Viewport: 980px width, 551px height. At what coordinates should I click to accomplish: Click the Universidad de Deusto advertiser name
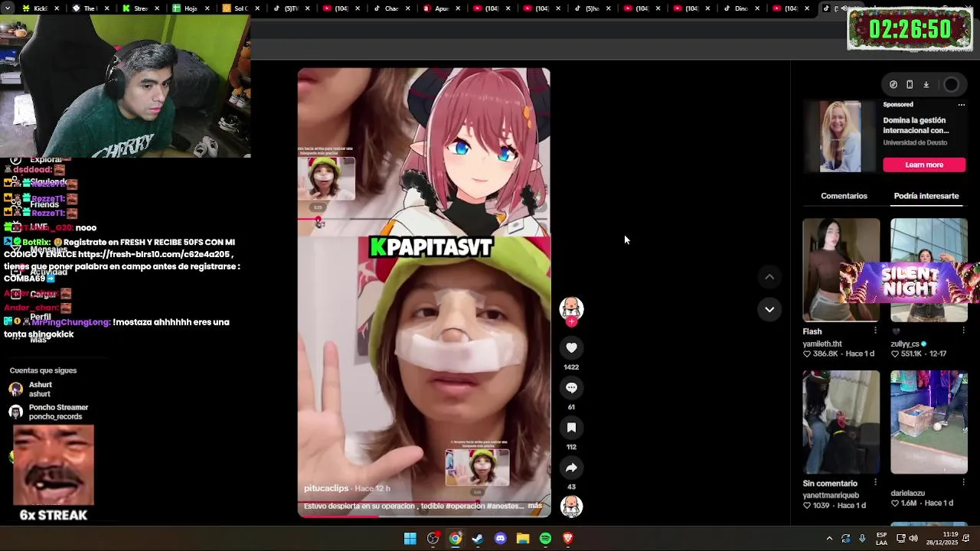(915, 142)
